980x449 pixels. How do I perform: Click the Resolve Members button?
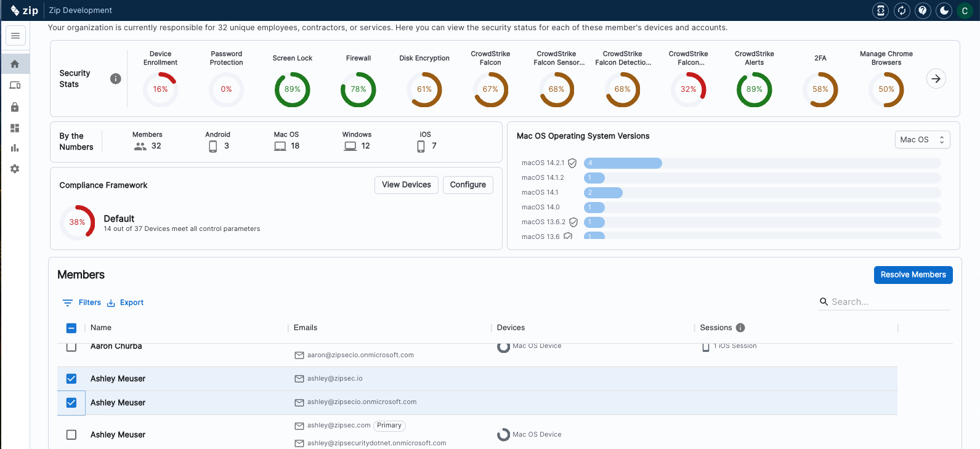[x=913, y=275]
